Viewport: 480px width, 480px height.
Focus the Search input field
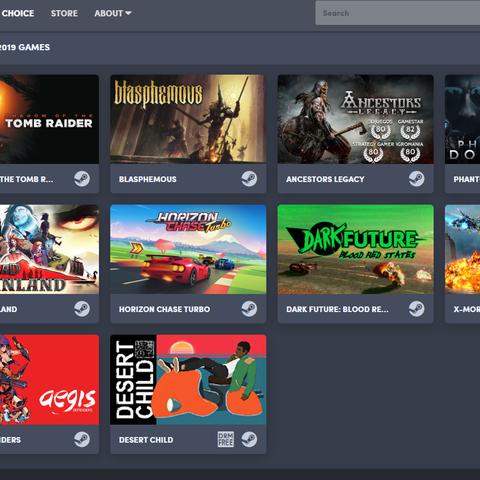pyautogui.click(x=398, y=13)
